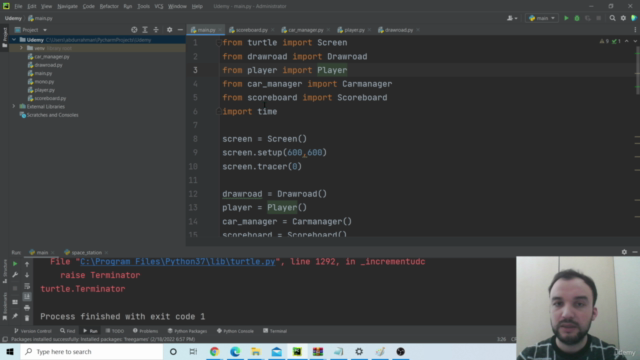Open Search Everywhere magnifier in top toolbar
The height and width of the screenshot is (360, 640).
tap(612, 18)
